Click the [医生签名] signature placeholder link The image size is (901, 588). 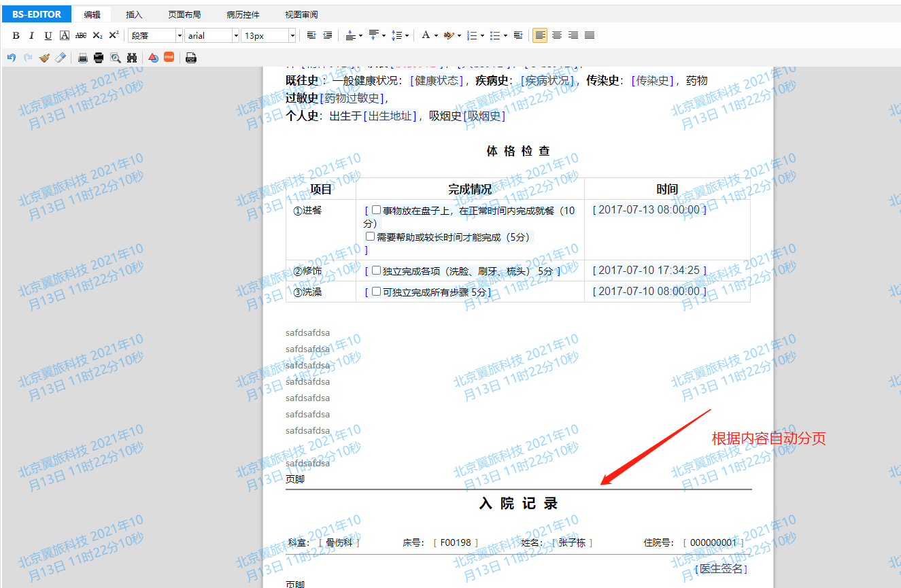coord(721,568)
